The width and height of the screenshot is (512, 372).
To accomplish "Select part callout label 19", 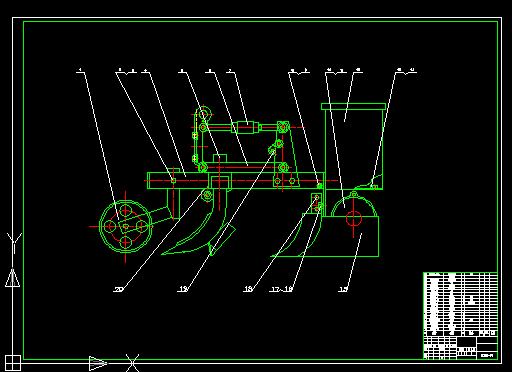I will click(x=182, y=289).
